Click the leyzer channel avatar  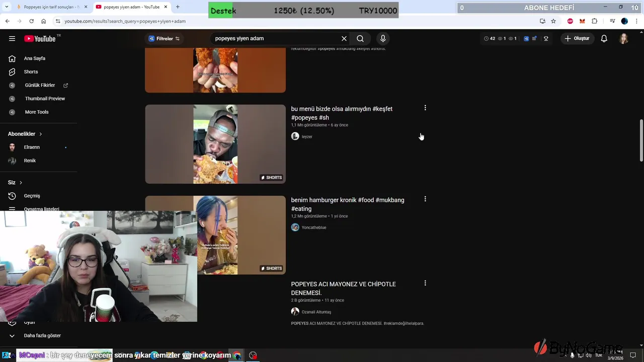tap(295, 136)
